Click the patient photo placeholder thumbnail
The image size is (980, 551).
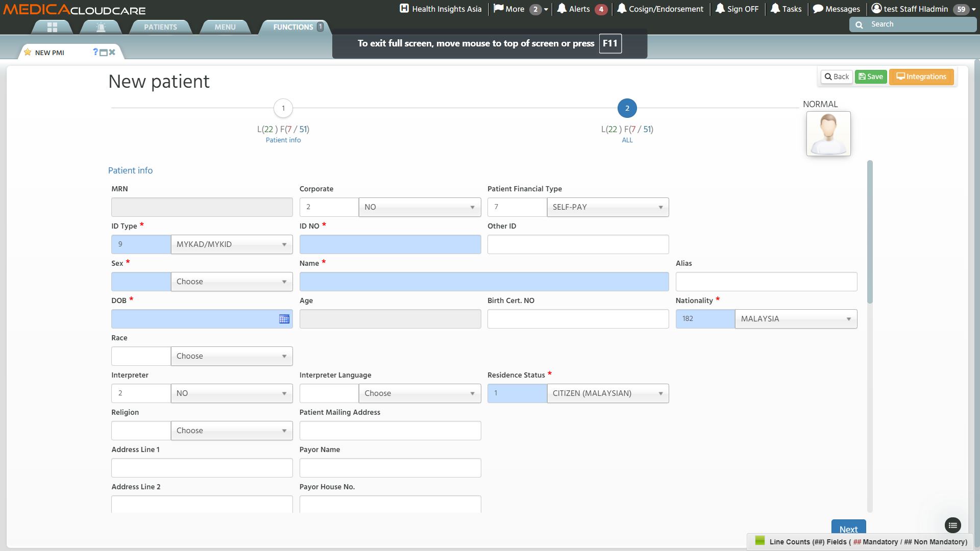828,134
